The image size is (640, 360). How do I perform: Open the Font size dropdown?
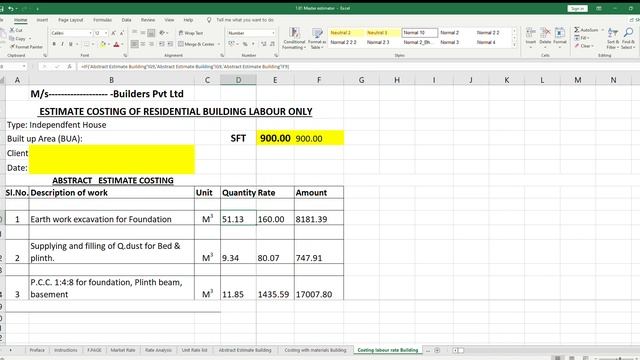(106, 33)
